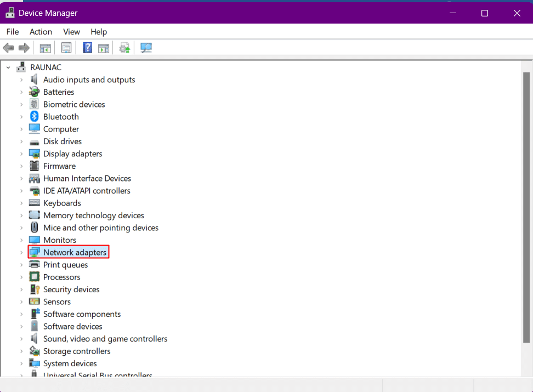Image resolution: width=533 pixels, height=392 pixels.
Task: Select the Keyboards category
Action: (62, 203)
